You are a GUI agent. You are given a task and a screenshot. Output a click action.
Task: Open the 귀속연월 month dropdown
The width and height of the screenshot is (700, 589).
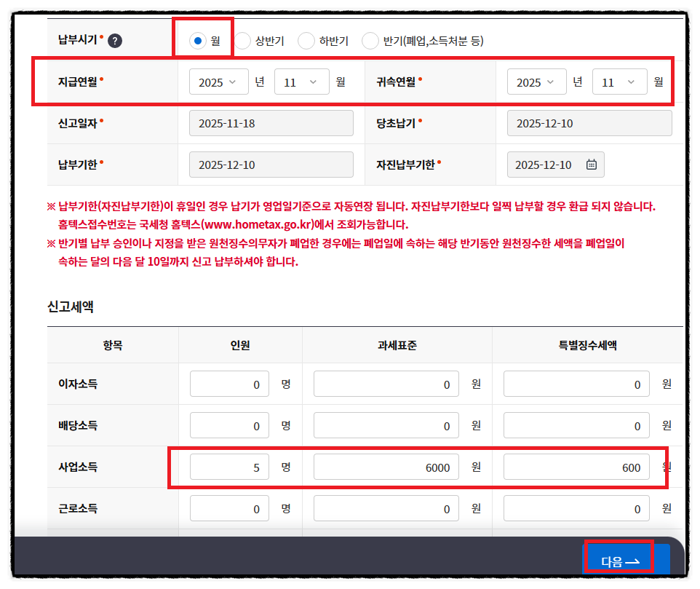pos(620,82)
